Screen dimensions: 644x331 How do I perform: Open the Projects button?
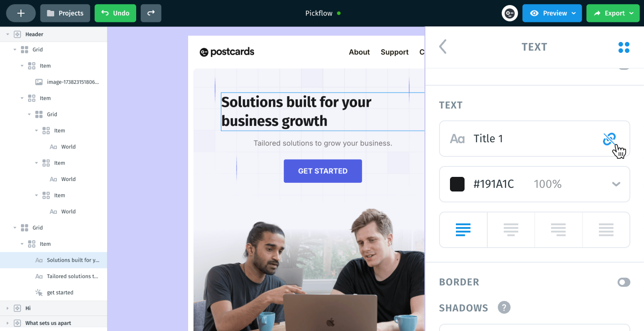(x=65, y=13)
